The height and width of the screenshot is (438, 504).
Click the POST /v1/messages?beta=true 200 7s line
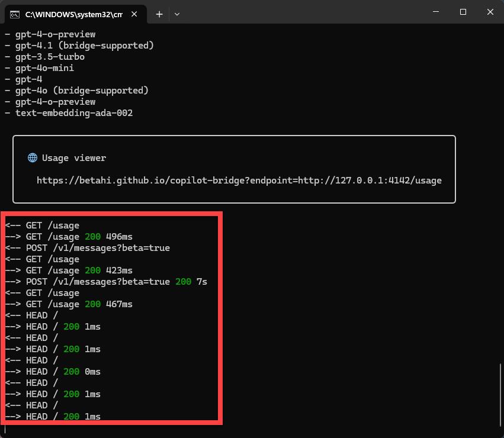coord(106,282)
